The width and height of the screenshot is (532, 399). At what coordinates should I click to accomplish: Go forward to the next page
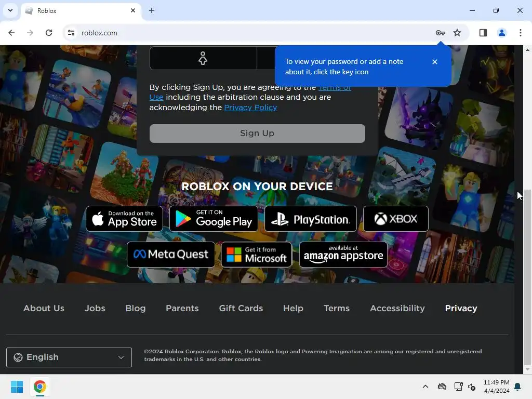click(x=30, y=33)
